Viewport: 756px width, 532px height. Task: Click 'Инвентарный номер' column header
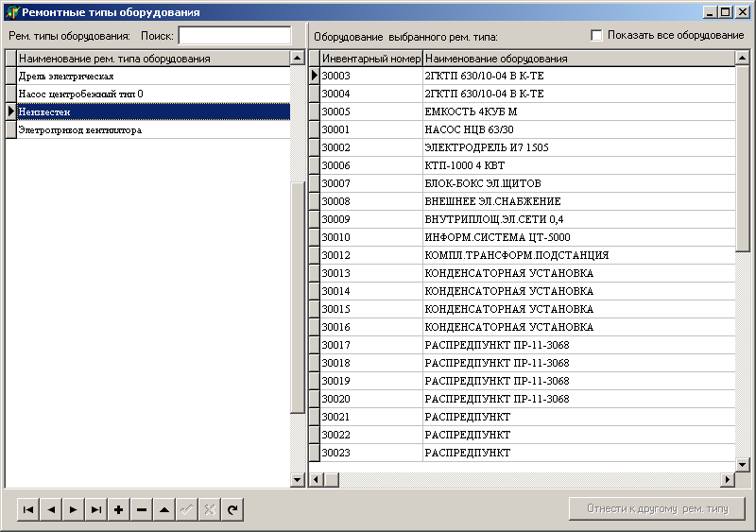click(x=371, y=59)
